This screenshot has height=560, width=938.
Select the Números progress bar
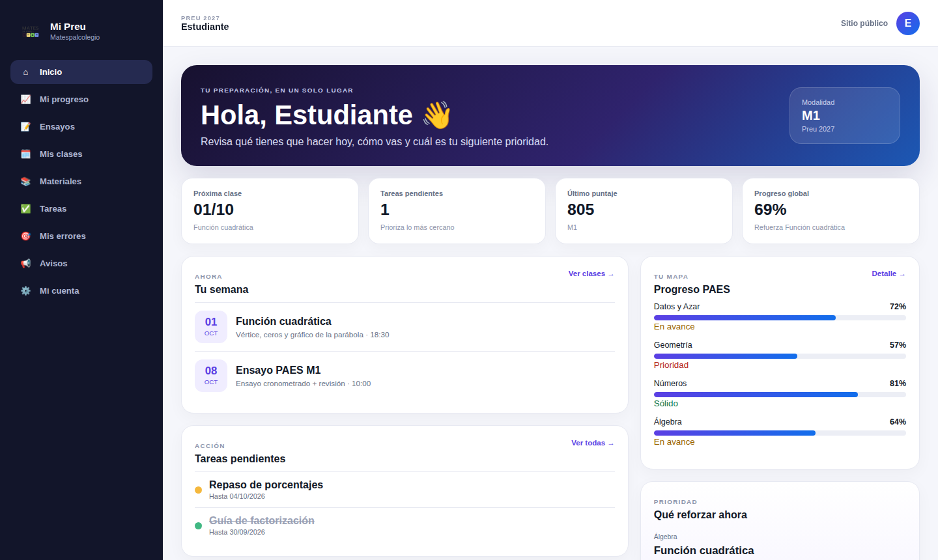coord(780,395)
